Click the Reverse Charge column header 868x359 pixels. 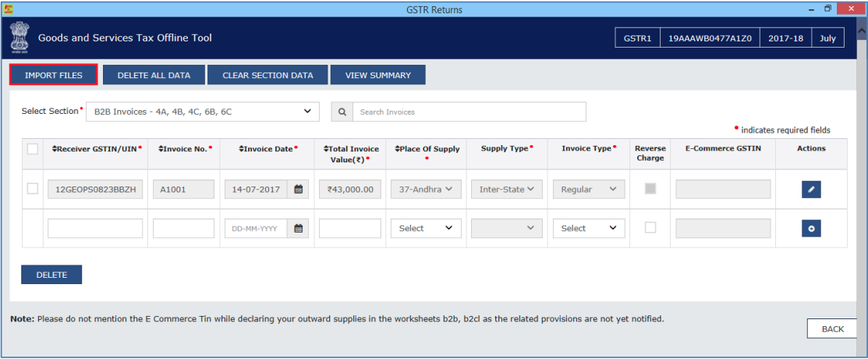tap(650, 154)
